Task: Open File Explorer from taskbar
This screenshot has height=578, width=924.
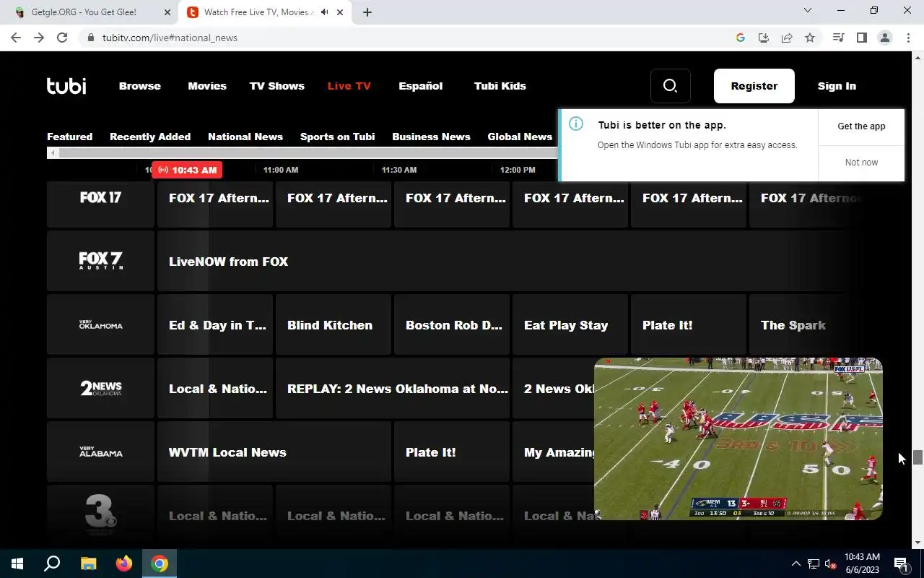Action: pyautogui.click(x=88, y=564)
